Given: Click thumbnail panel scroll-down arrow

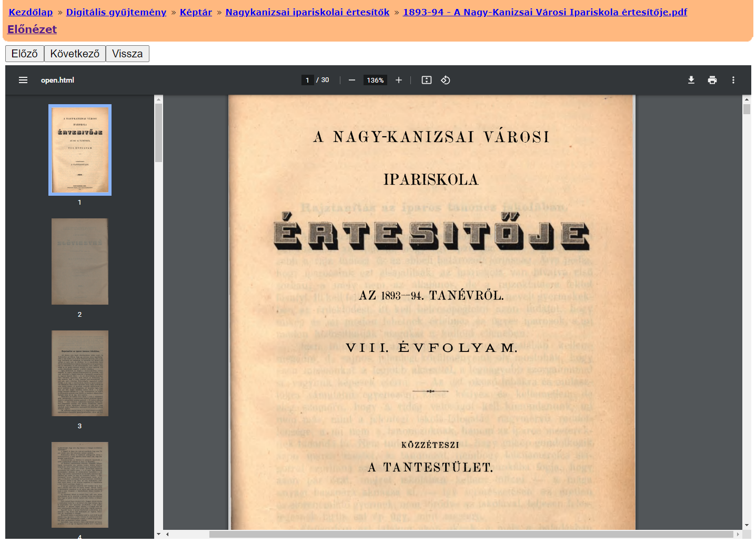Looking at the screenshot, I should (158, 534).
